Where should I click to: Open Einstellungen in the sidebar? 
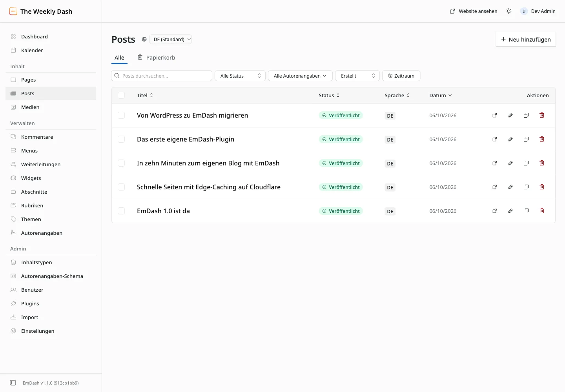pos(51,331)
